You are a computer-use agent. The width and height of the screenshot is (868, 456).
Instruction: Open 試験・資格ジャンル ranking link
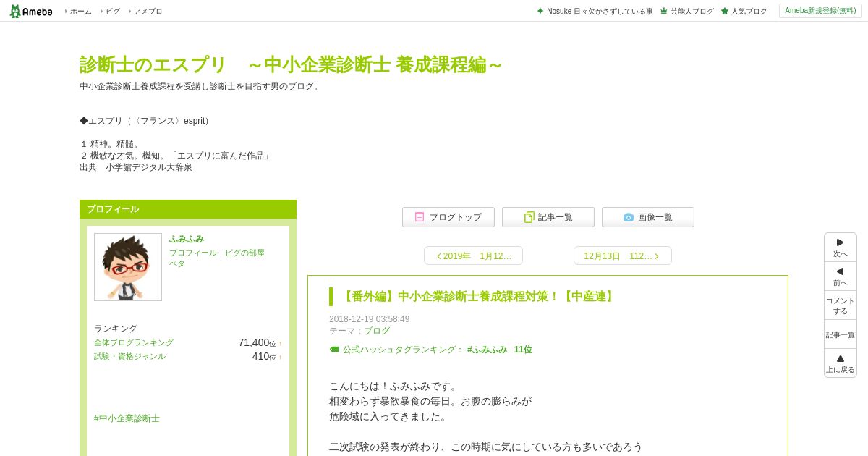[x=129, y=357]
